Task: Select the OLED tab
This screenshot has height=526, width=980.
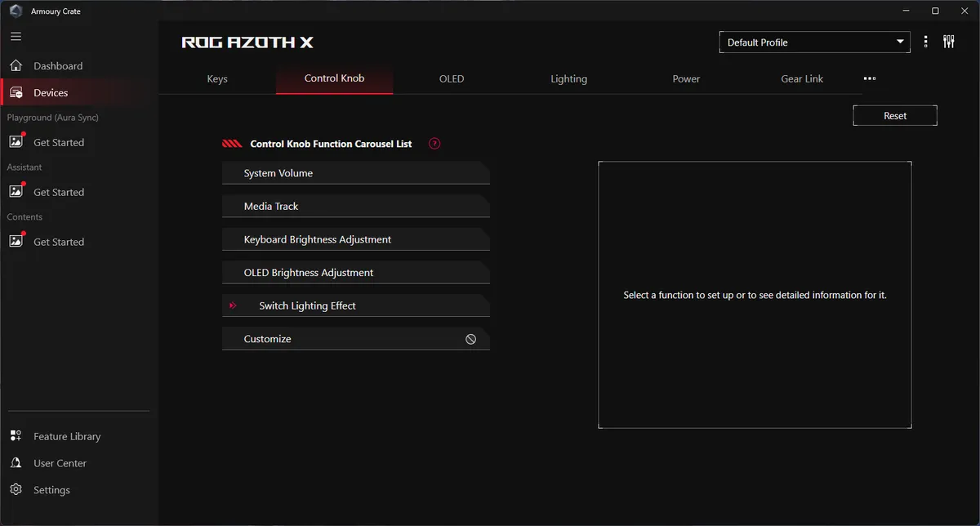Action: (x=451, y=78)
